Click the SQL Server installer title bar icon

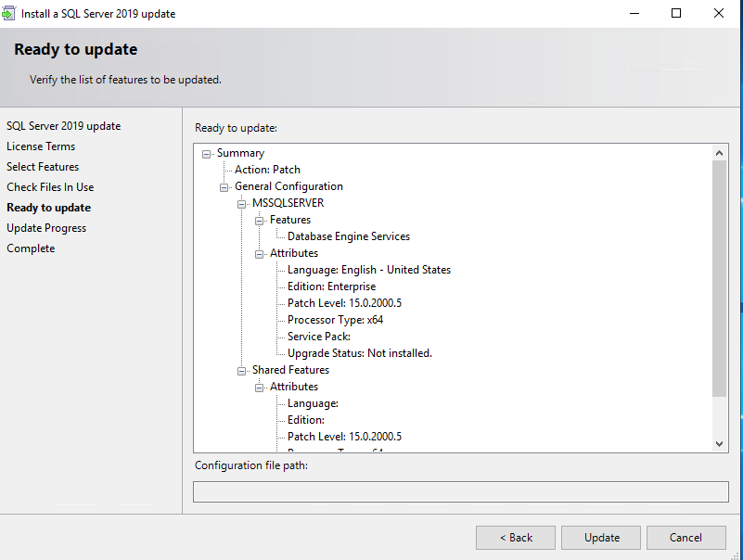(x=10, y=14)
